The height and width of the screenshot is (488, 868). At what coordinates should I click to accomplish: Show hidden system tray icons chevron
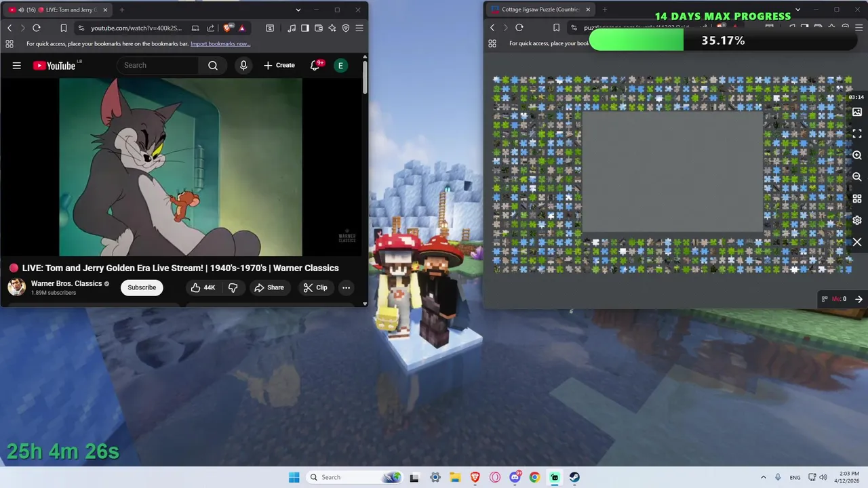763,477
